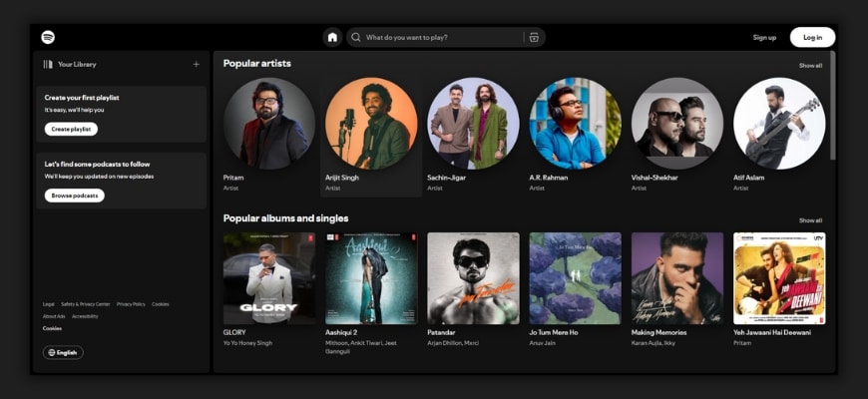Click the Anuv Jain artist link

click(542, 343)
